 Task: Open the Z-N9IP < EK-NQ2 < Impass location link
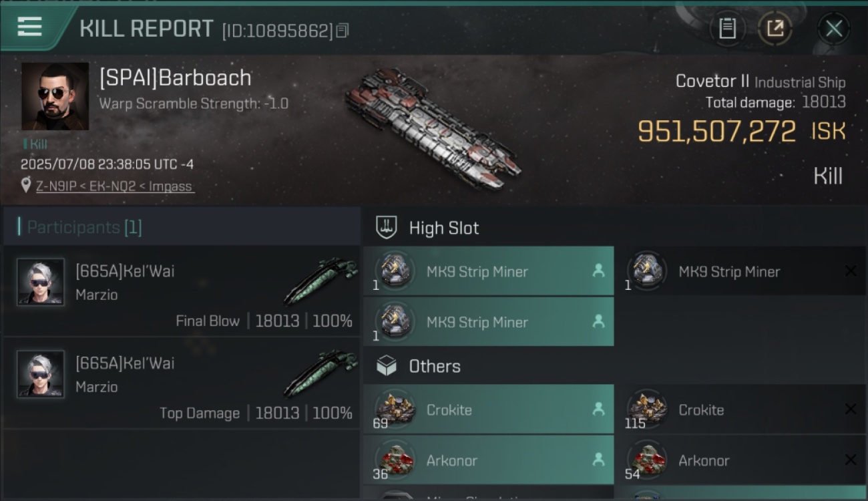point(115,186)
